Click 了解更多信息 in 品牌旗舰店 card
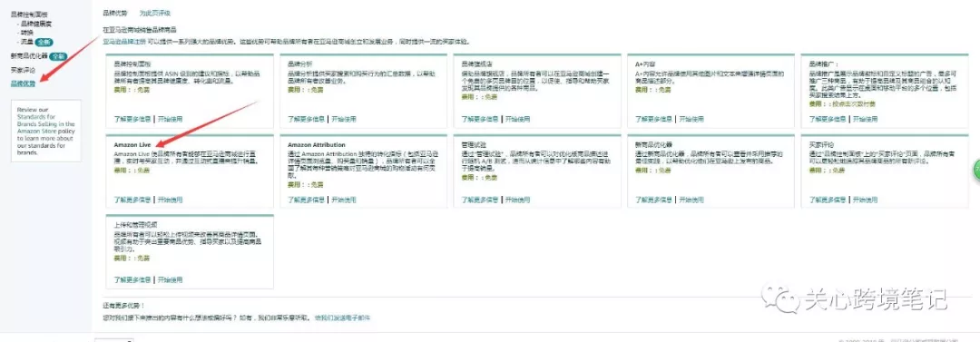This screenshot has height=342, width=980. click(480, 119)
